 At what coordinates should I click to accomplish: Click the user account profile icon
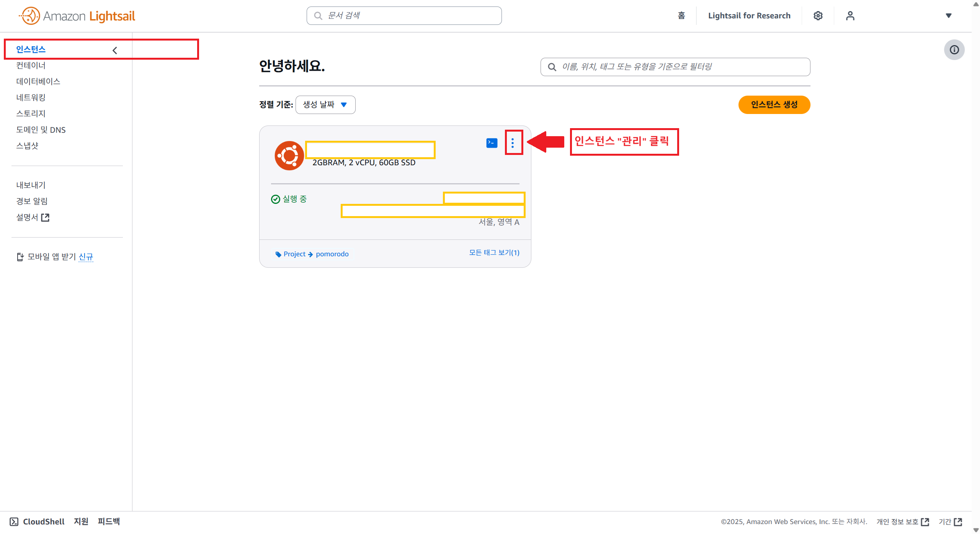850,16
